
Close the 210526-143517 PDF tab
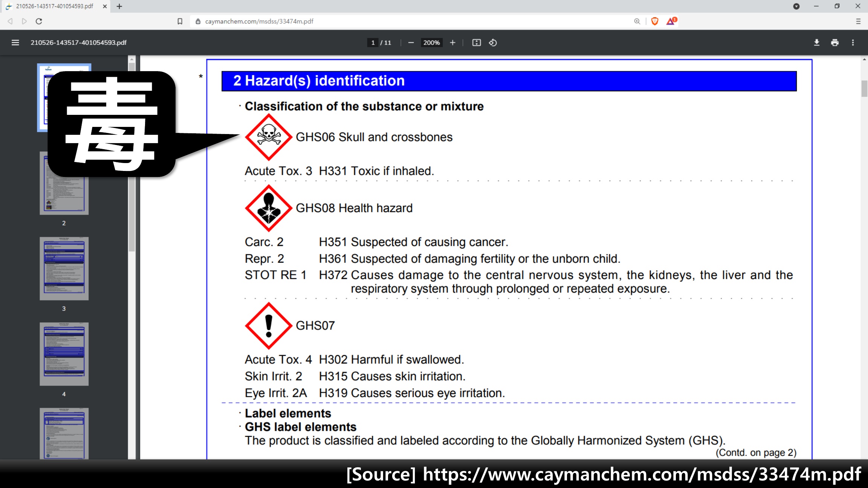click(105, 6)
